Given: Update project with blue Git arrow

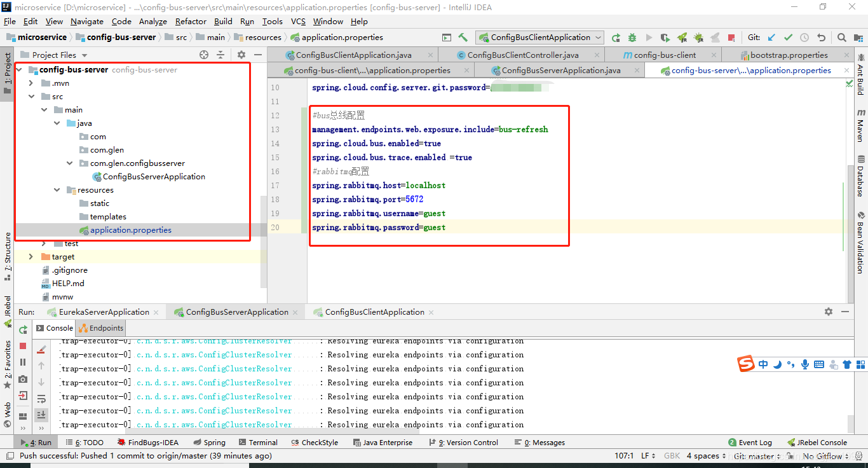Looking at the screenshot, I should (771, 38).
